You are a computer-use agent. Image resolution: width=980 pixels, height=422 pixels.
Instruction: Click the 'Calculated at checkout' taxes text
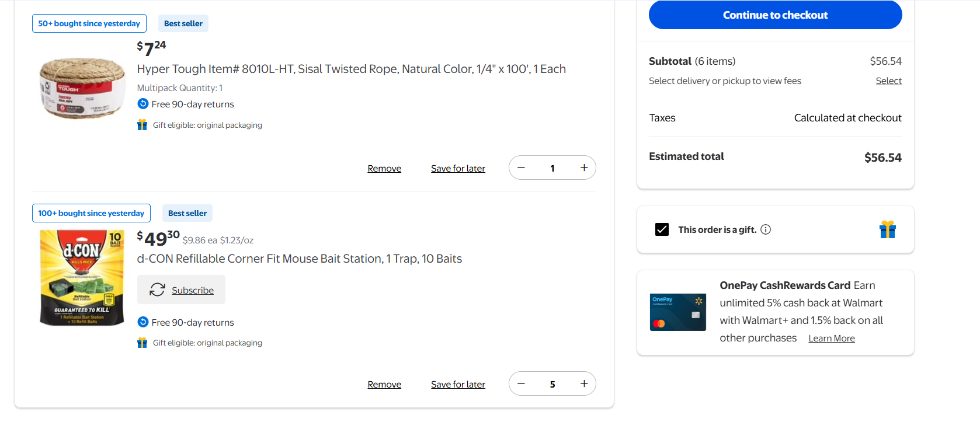848,118
